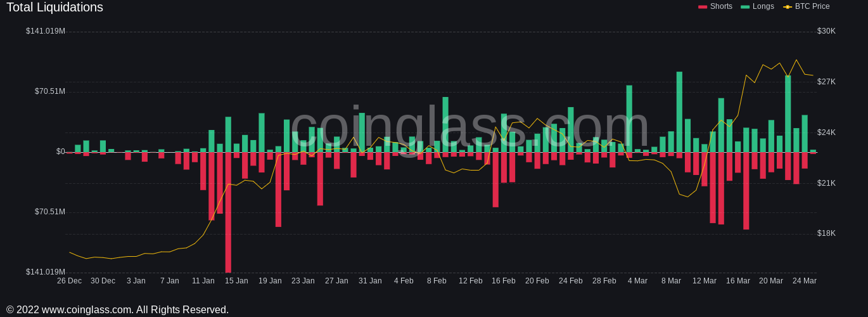This screenshot has height=317, width=868.
Task: Click the top $141.019M left axis label
Action: [46, 31]
